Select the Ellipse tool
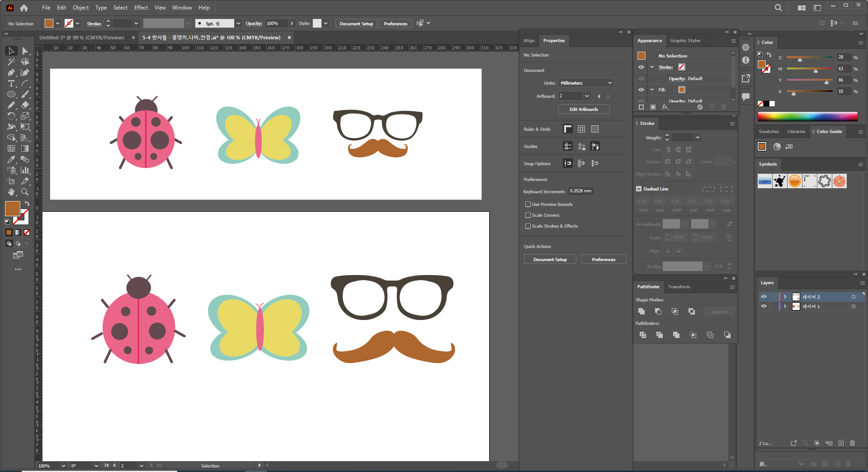 click(11, 95)
